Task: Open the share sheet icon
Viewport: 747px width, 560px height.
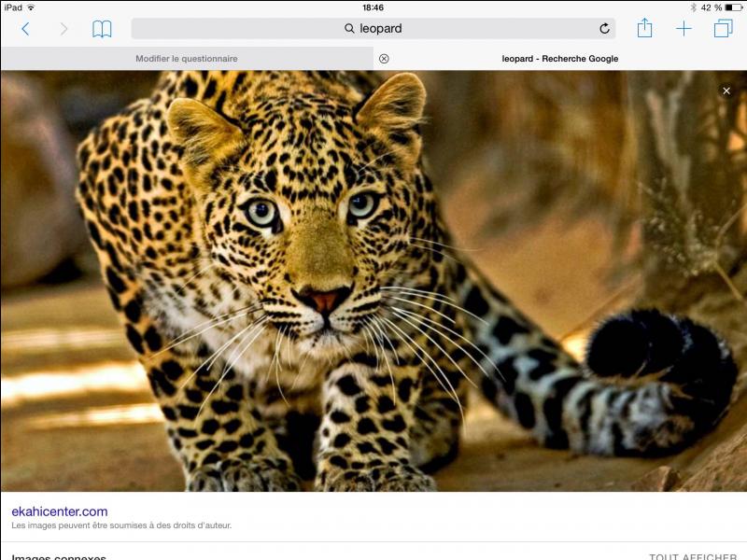Action: pyautogui.click(x=644, y=28)
